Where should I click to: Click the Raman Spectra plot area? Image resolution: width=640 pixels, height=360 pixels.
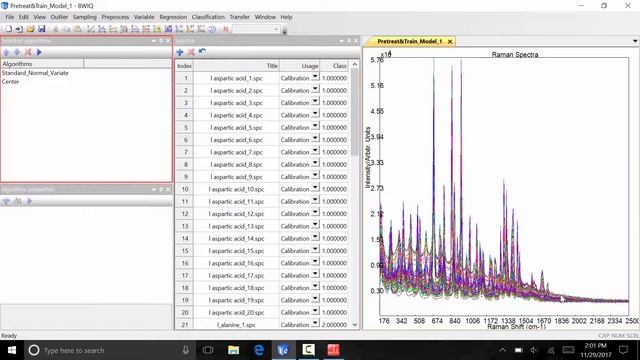[x=504, y=187]
